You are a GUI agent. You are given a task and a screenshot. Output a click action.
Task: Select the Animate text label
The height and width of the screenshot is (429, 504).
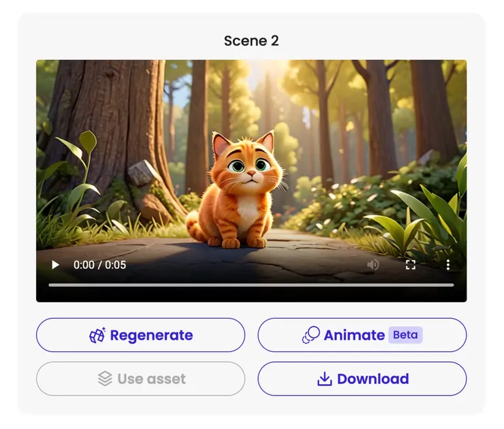pyautogui.click(x=354, y=335)
